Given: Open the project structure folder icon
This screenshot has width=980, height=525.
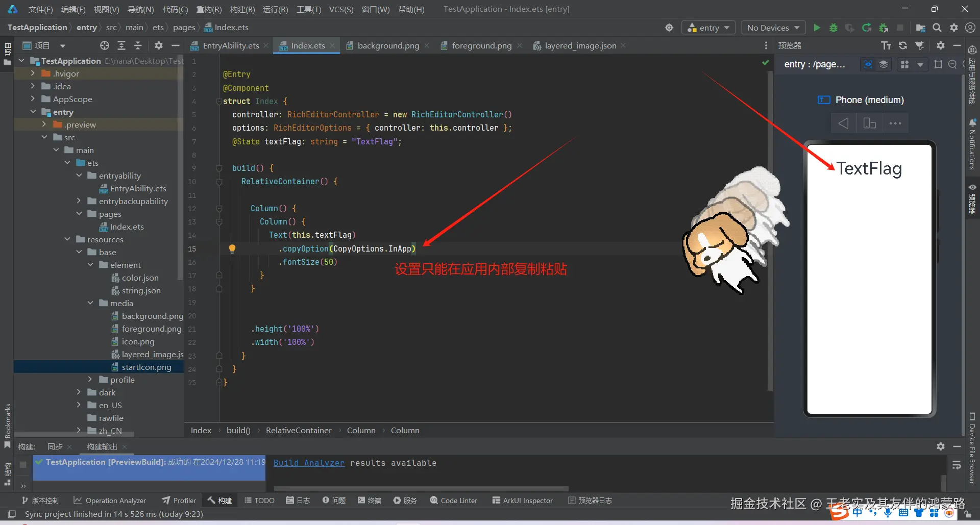Looking at the screenshot, I should pos(921,28).
